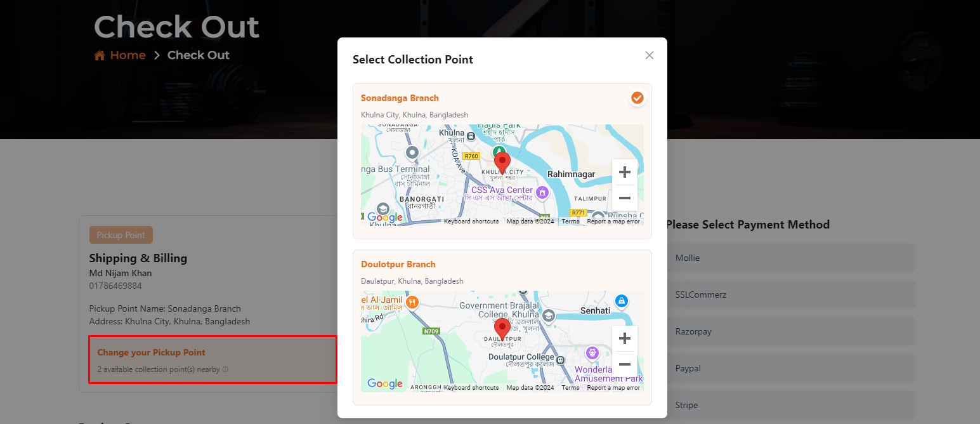The height and width of the screenshot is (424, 980).
Task: Click Report a map error on Doulotpur map
Action: 613,388
